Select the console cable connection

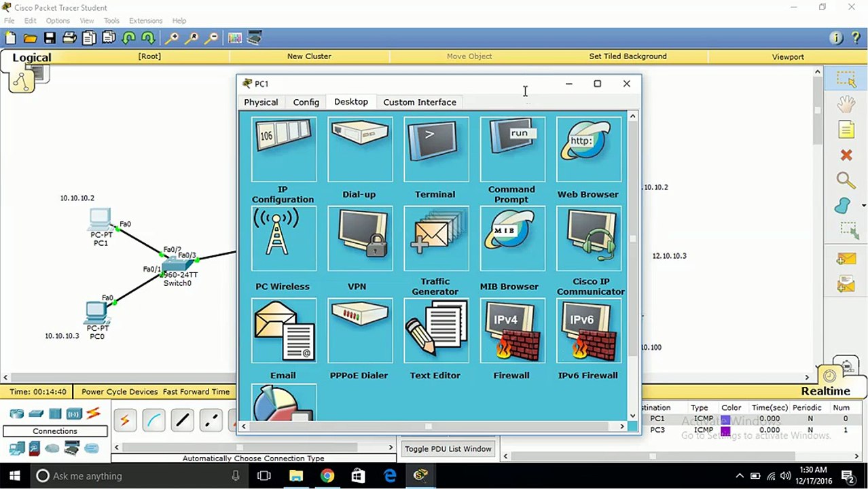pos(154,420)
